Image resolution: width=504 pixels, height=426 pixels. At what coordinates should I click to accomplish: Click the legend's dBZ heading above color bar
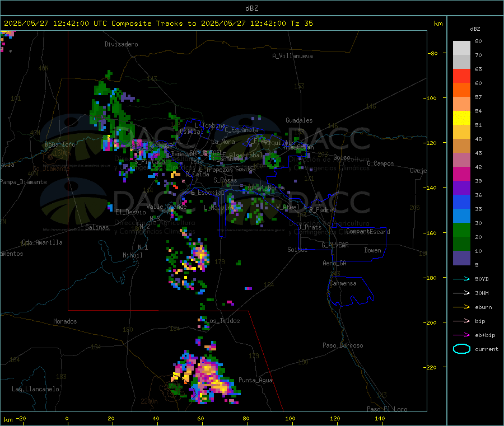475,29
